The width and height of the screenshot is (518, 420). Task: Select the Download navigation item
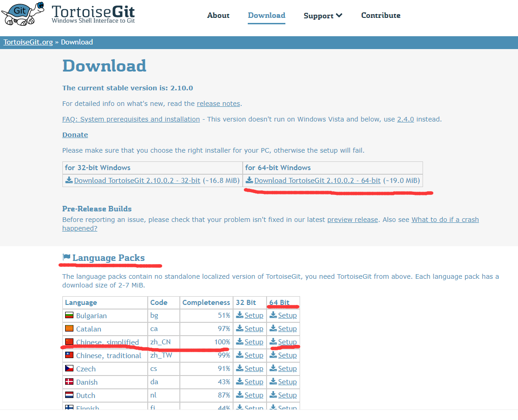(x=267, y=16)
